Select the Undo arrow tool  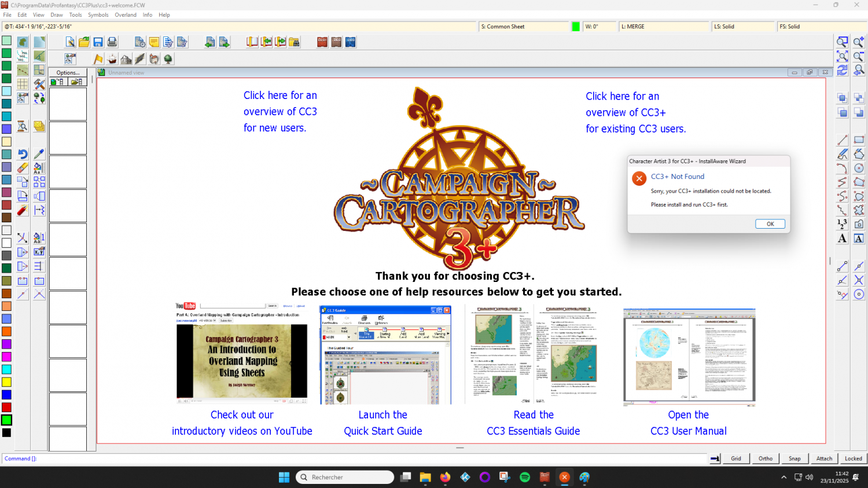(x=23, y=154)
